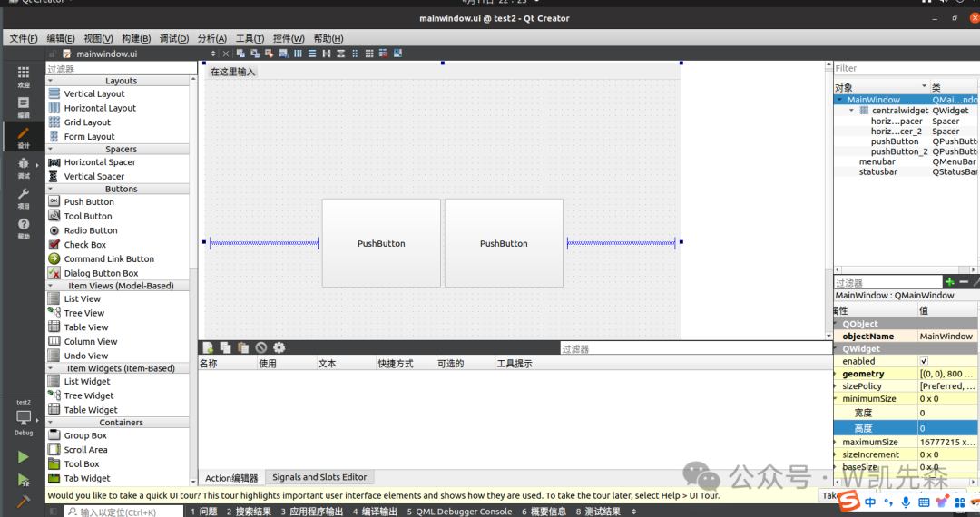
Task: Select first PushButton on the form canvas
Action: (381, 243)
